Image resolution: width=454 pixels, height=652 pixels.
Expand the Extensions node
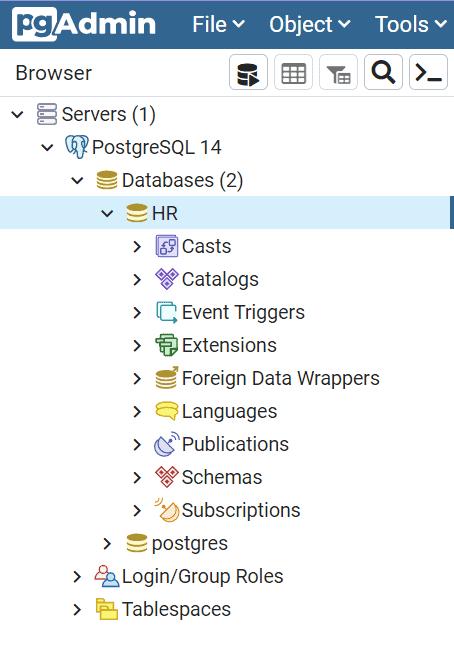[137, 345]
